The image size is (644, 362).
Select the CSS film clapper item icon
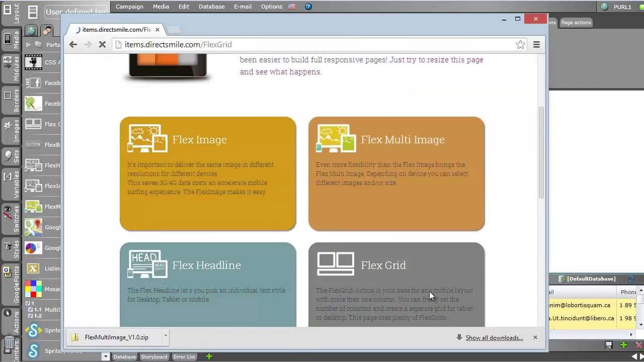pos(33,62)
